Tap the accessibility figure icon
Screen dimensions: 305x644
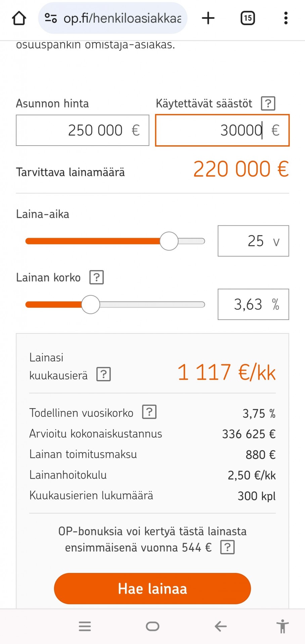point(282,626)
